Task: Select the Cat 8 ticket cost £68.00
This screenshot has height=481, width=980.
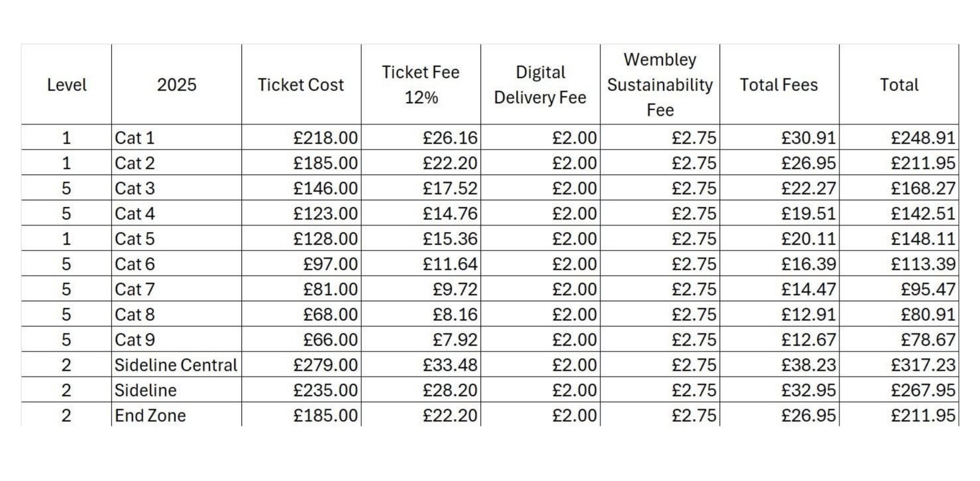Action: (x=330, y=314)
